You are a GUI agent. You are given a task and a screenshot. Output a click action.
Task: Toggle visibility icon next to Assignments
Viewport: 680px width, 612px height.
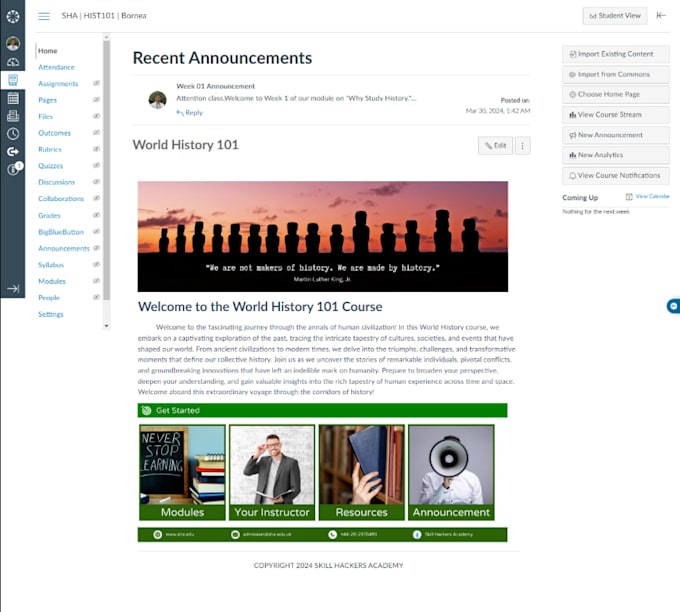point(96,83)
